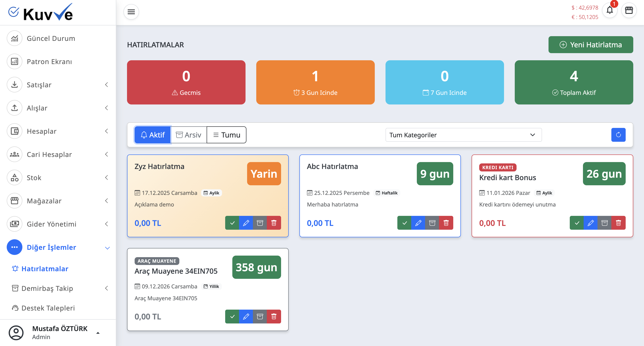The height and width of the screenshot is (346, 644).
Task: Mark Zyz Hatırlatma as done
Action: click(232, 223)
